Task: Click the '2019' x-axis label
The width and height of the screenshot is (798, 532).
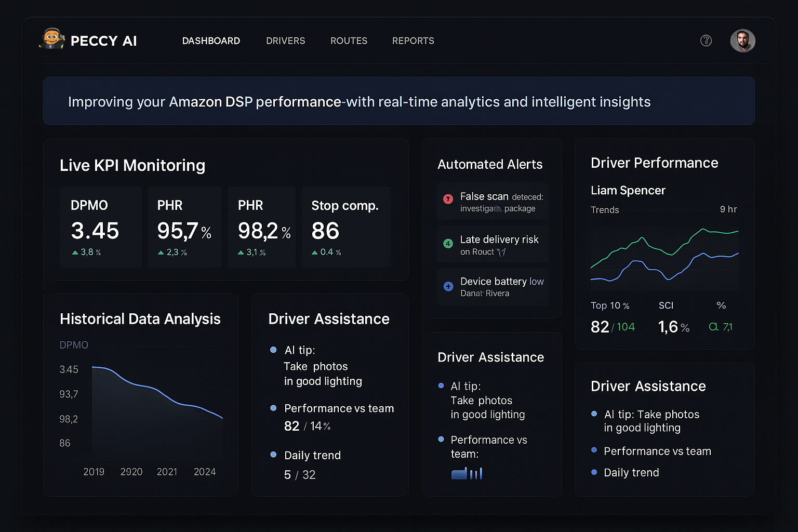Action: click(94, 472)
